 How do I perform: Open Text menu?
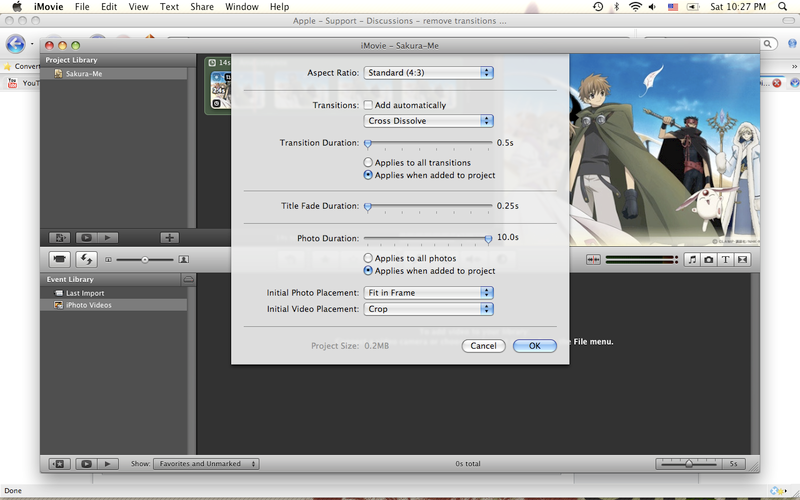pos(169,7)
